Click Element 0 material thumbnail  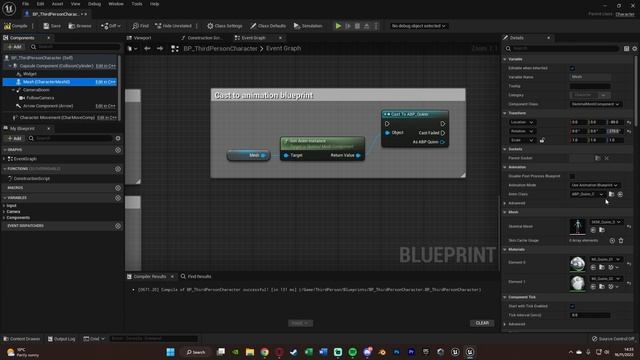point(578,264)
